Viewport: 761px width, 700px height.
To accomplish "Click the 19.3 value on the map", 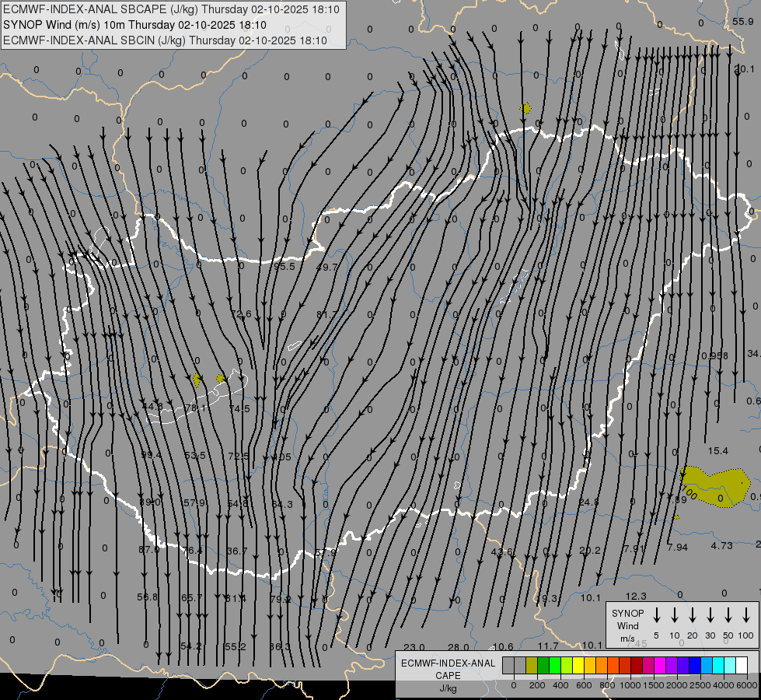I will [x=547, y=598].
